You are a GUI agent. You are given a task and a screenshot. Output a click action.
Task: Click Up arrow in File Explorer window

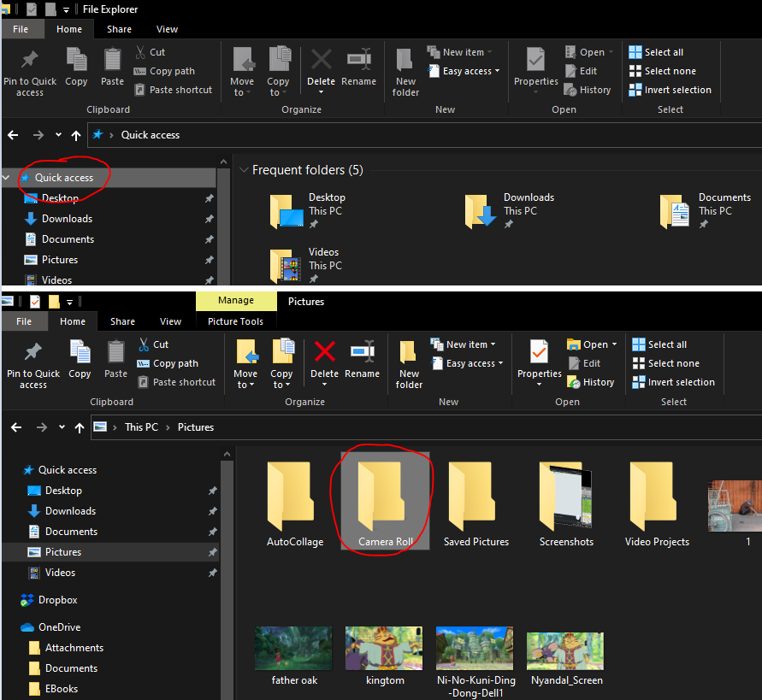pos(76,135)
